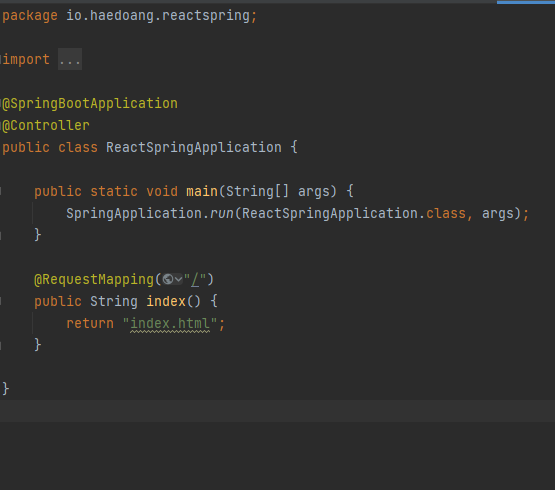Click the import keyword
Image resolution: width=555 pixels, height=490 pixels.
(26, 59)
